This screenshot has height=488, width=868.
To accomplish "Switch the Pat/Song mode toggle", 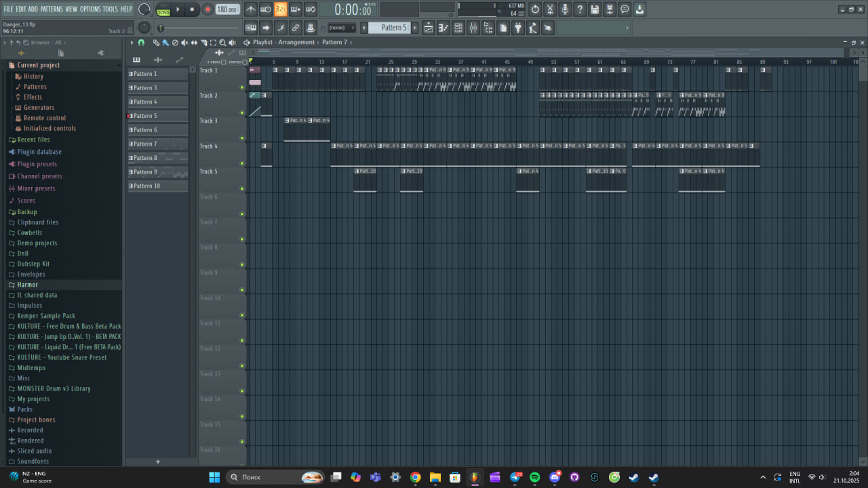I will [163, 9].
